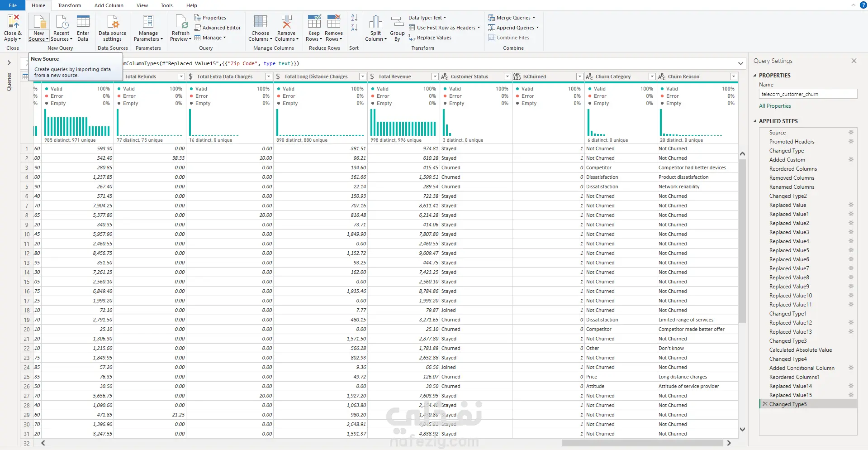Open the All Properties link
Image resolution: width=868 pixels, height=450 pixels.
(x=775, y=106)
